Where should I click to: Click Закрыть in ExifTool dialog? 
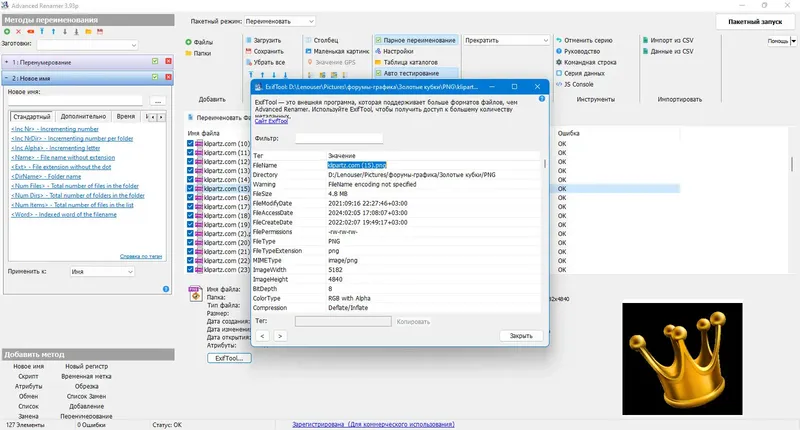[521, 336]
